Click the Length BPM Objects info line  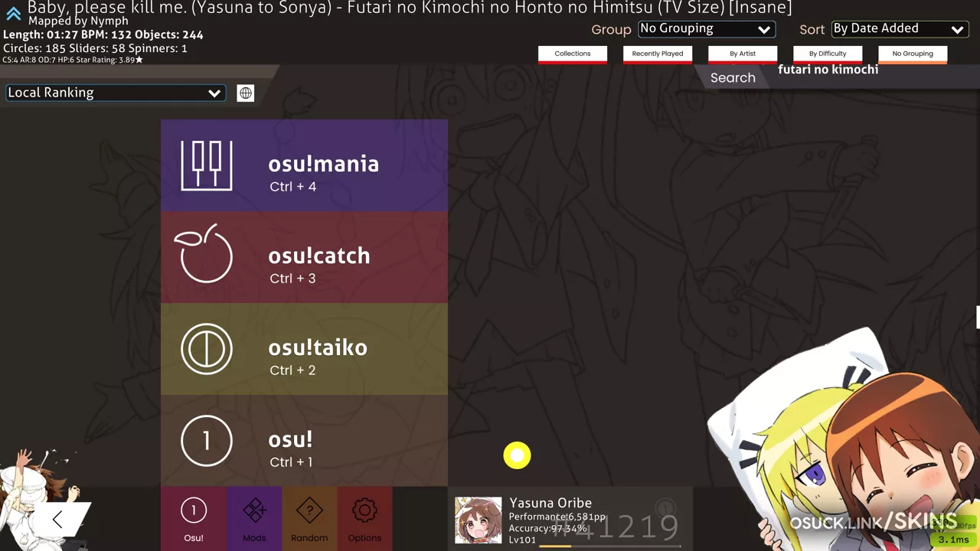coord(103,34)
